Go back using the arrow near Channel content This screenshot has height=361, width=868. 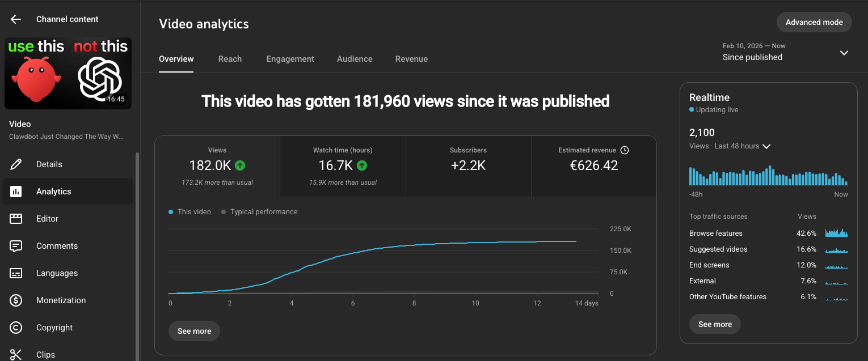point(15,19)
